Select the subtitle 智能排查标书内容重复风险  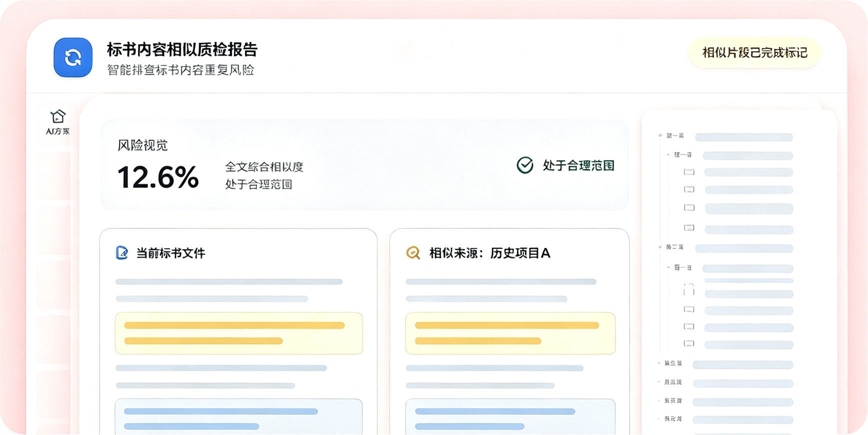point(180,70)
